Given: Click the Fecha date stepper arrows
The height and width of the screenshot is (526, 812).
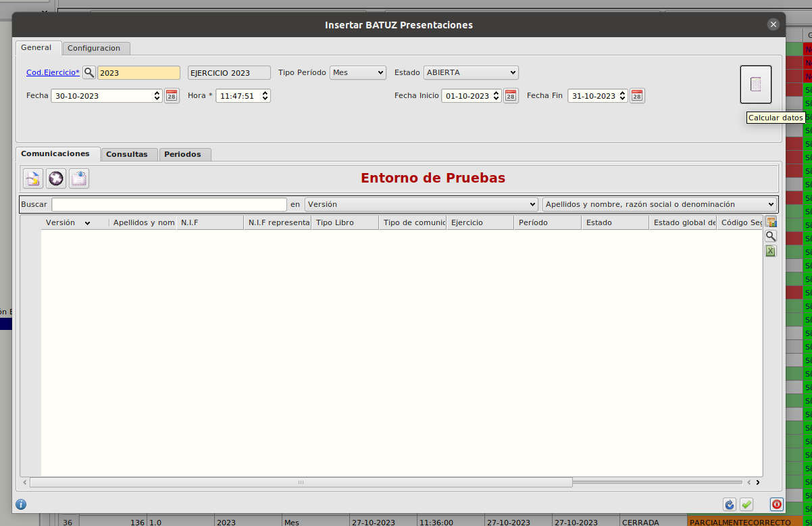Looking at the screenshot, I should pyautogui.click(x=157, y=96).
